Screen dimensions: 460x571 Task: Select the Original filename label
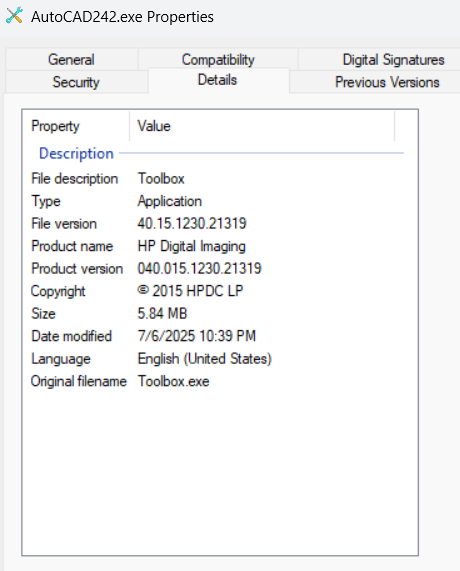(79, 381)
